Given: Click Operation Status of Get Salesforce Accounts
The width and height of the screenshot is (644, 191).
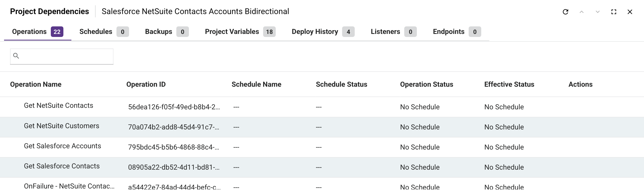Looking at the screenshot, I should click(420, 147).
